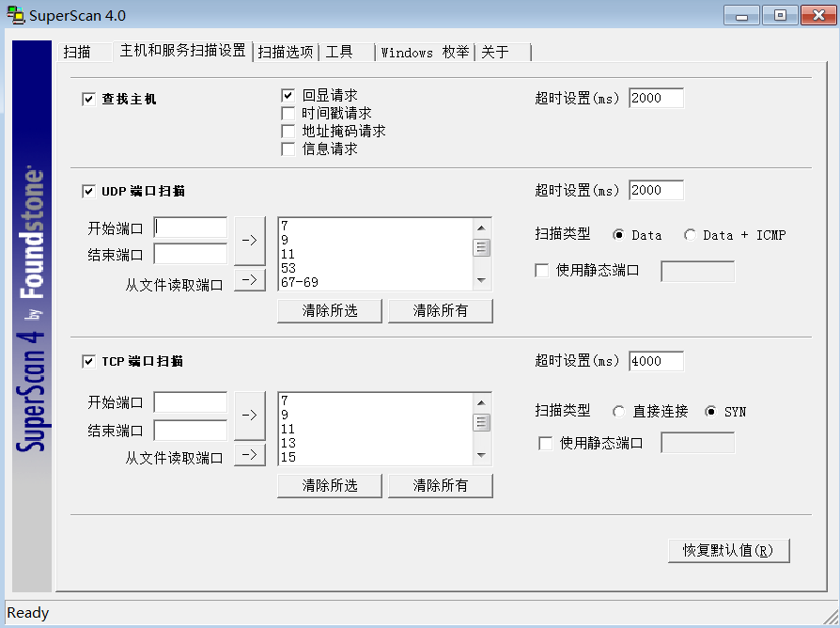Click the arrow to add TCP port range
The height and width of the screenshot is (628, 840).
[x=250, y=416]
